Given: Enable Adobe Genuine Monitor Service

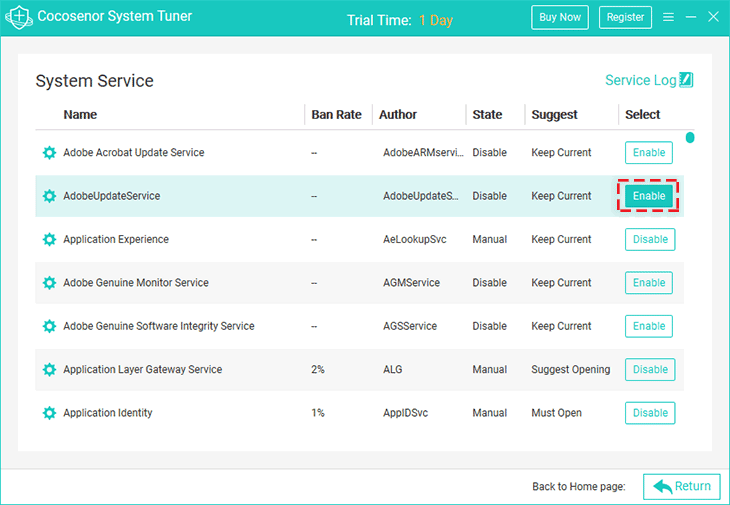Looking at the screenshot, I should [x=649, y=283].
